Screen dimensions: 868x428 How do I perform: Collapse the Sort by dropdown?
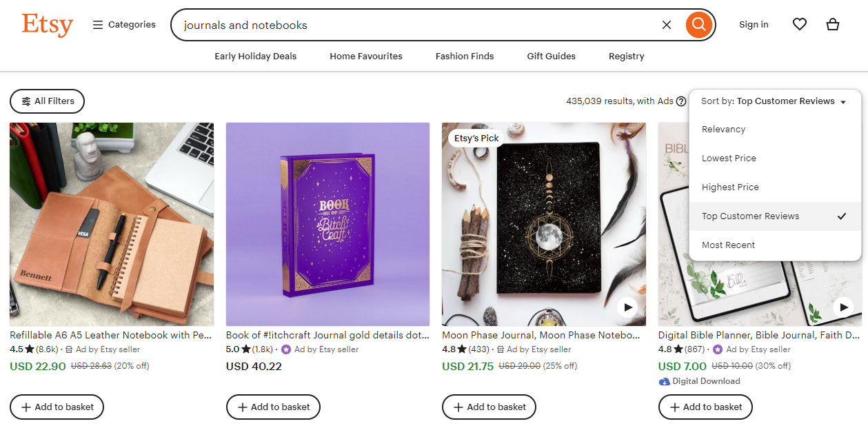pos(774,101)
